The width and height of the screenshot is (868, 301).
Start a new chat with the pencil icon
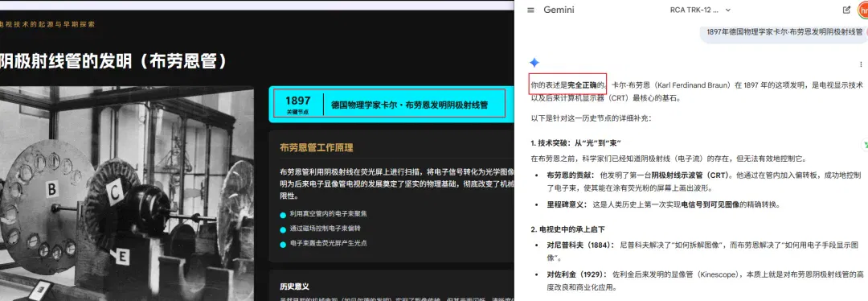coord(846,10)
